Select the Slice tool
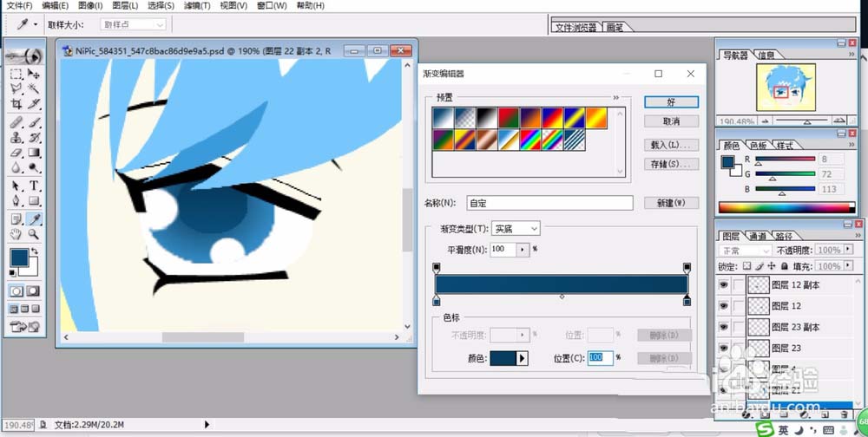 [34, 104]
